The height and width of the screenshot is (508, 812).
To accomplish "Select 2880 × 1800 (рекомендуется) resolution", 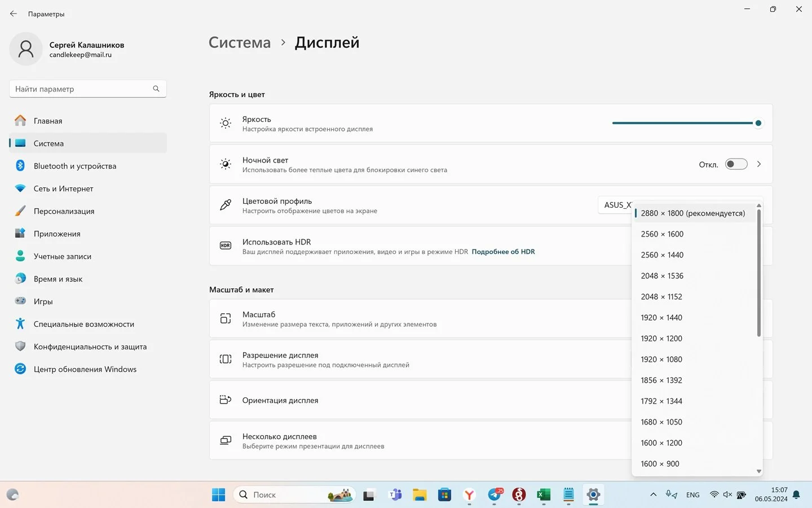I will (695, 213).
